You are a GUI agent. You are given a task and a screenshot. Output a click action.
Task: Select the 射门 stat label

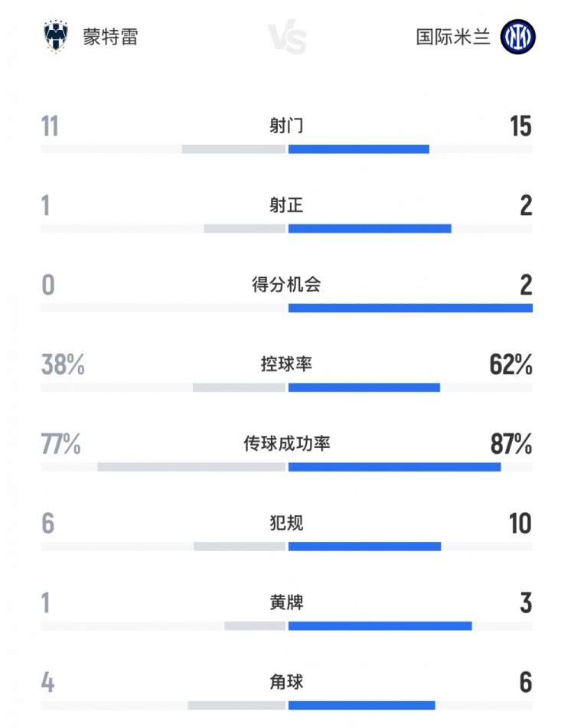(286, 126)
